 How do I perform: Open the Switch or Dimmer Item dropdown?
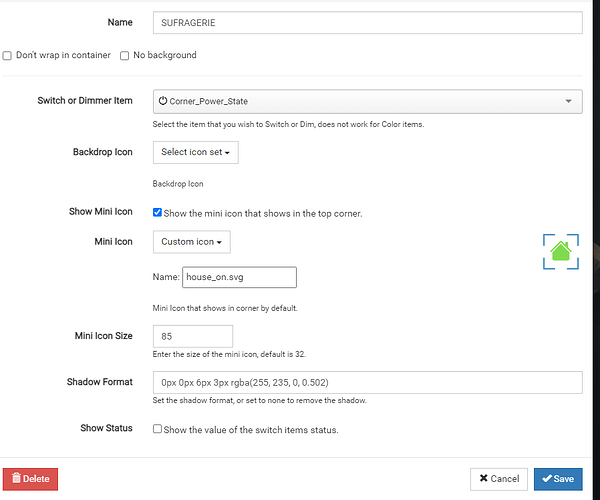[367, 102]
